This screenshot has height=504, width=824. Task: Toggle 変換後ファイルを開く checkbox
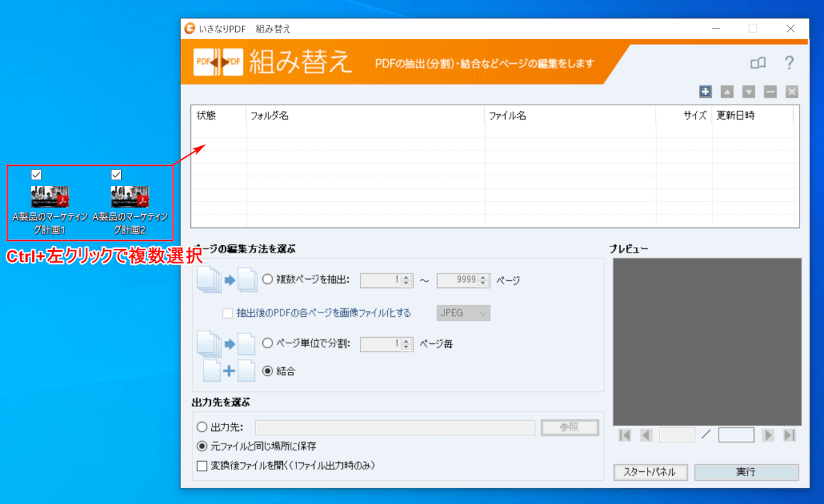click(x=202, y=466)
